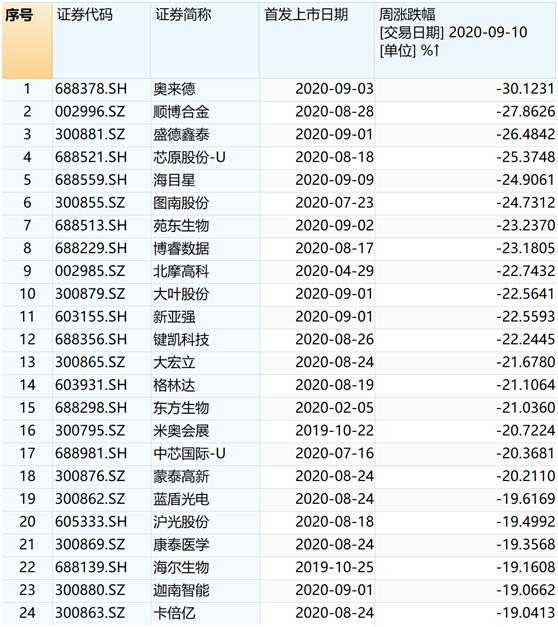
Task: Select stock name 图南股份
Action: [x=181, y=203]
